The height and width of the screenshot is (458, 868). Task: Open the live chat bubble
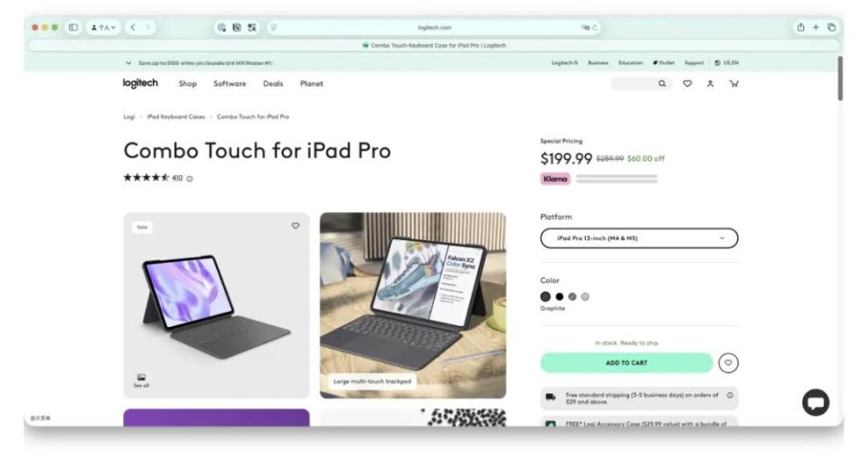pyautogui.click(x=816, y=402)
